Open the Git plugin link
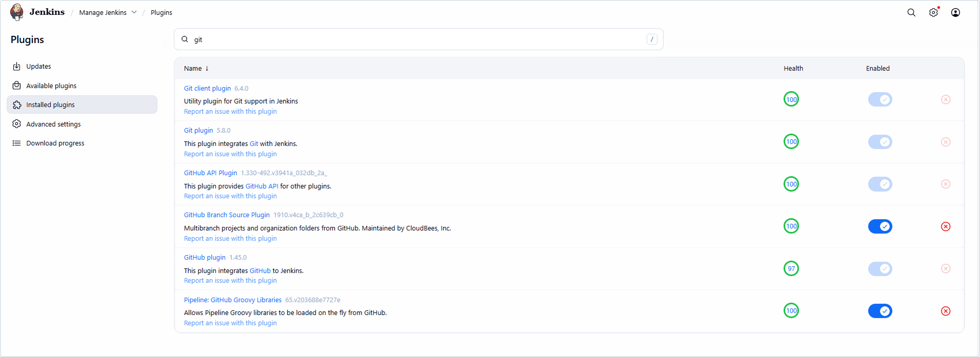Screen dimensions: 980x357 pyautogui.click(x=198, y=130)
